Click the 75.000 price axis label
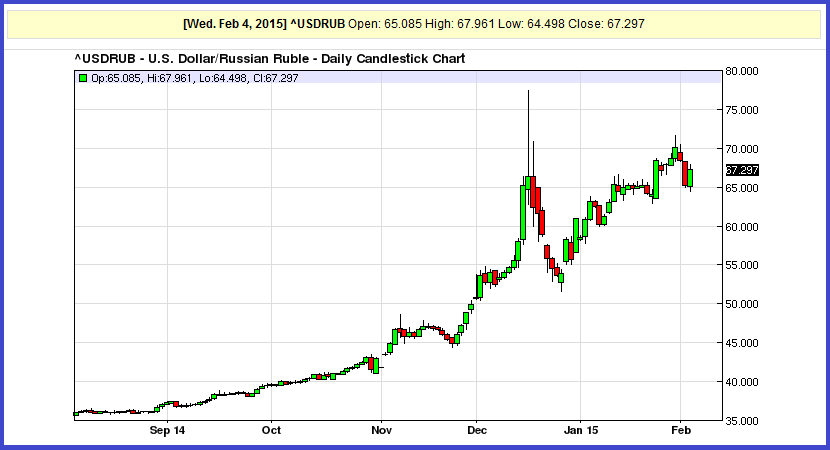Screen dimensions: 830x450 pos(742,110)
